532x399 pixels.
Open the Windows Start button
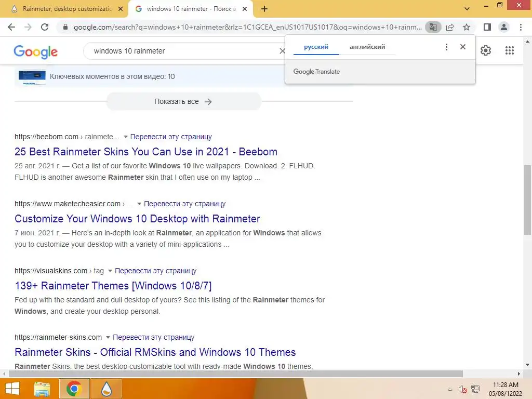pyautogui.click(x=12, y=389)
